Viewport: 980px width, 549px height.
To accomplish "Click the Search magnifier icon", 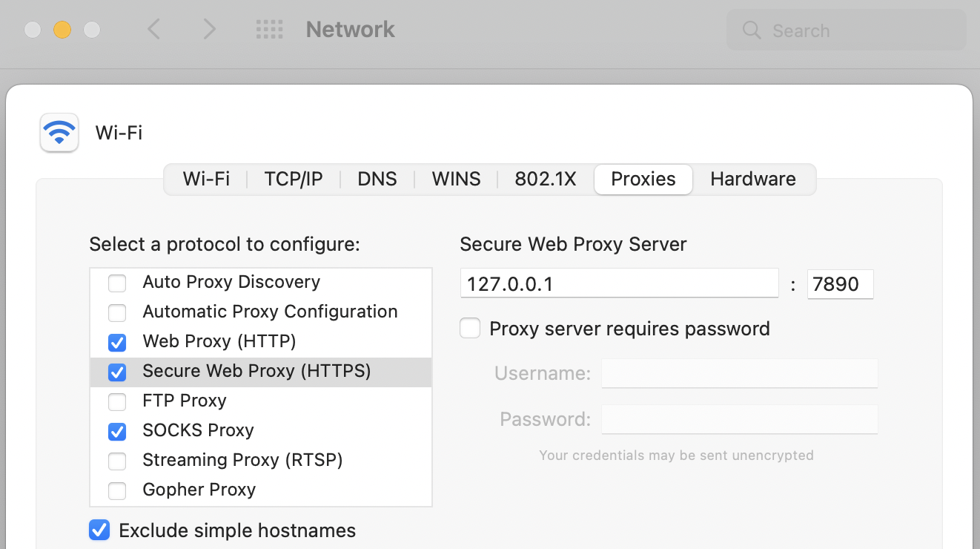I will [751, 30].
